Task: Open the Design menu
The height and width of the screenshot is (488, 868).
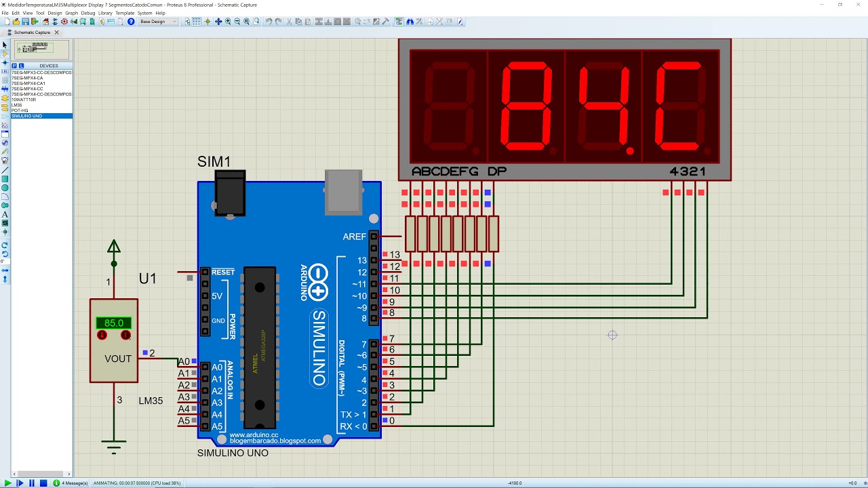Action: tap(54, 13)
